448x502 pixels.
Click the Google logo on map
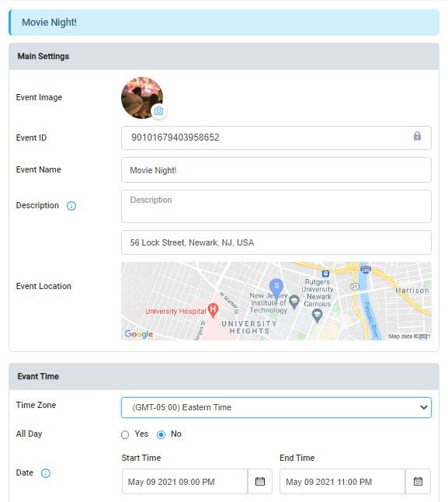[139, 334]
